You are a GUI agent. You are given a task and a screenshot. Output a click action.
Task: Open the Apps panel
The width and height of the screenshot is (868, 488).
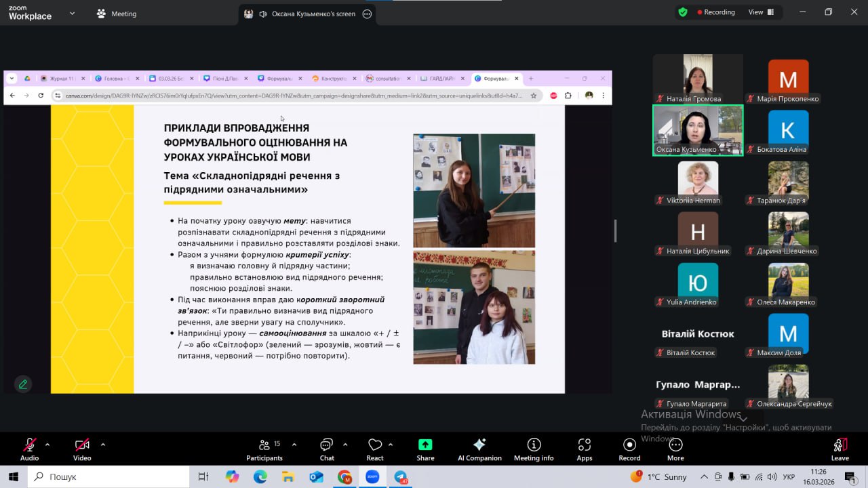tap(585, 449)
